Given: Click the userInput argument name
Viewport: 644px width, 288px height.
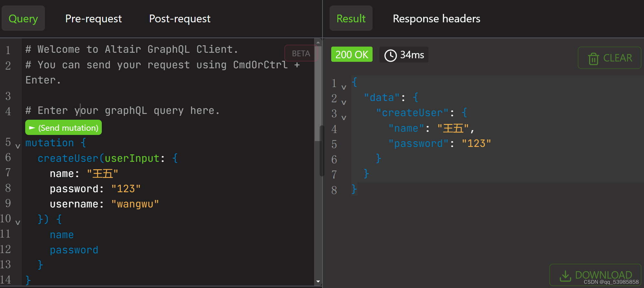Looking at the screenshot, I should click(132, 158).
